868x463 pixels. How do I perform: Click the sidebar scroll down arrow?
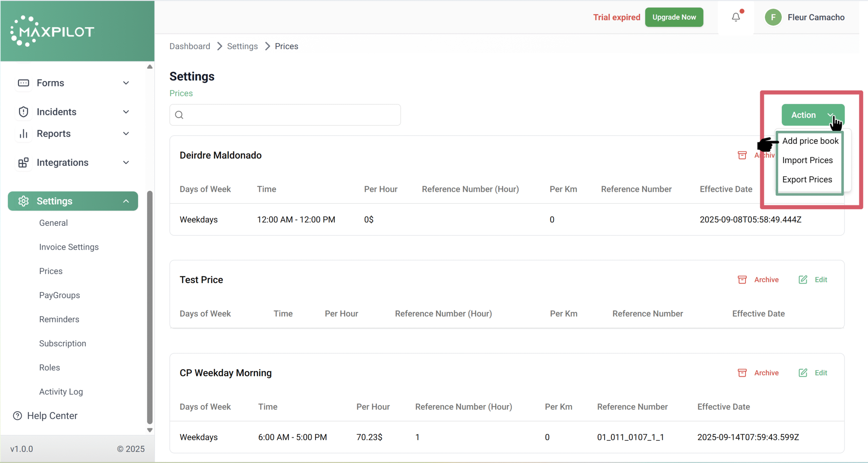150,430
